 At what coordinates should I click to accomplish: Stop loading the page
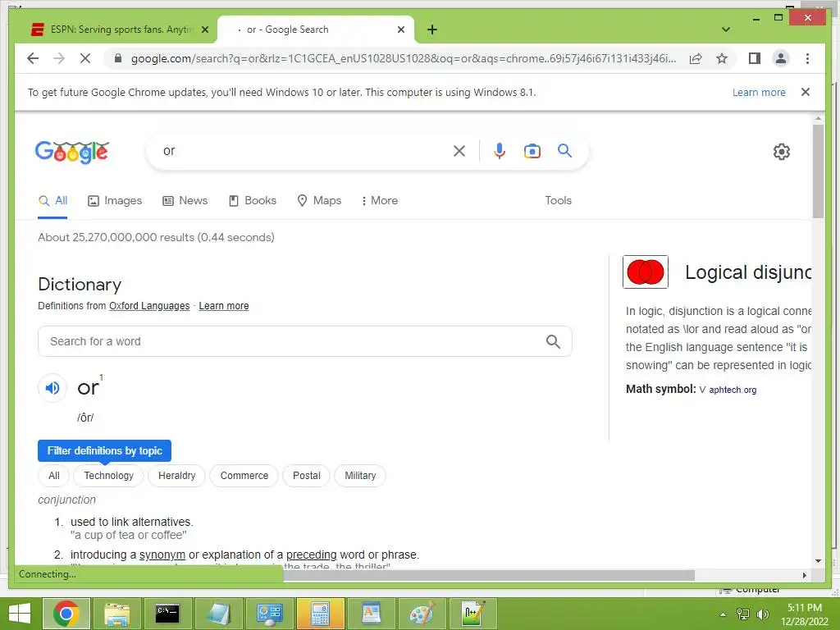point(85,58)
